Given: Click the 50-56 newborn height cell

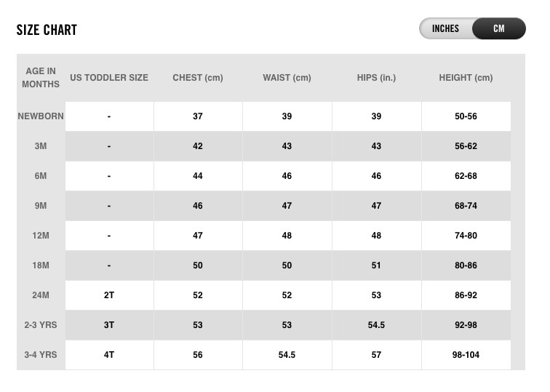Looking at the screenshot, I should pos(466,116).
